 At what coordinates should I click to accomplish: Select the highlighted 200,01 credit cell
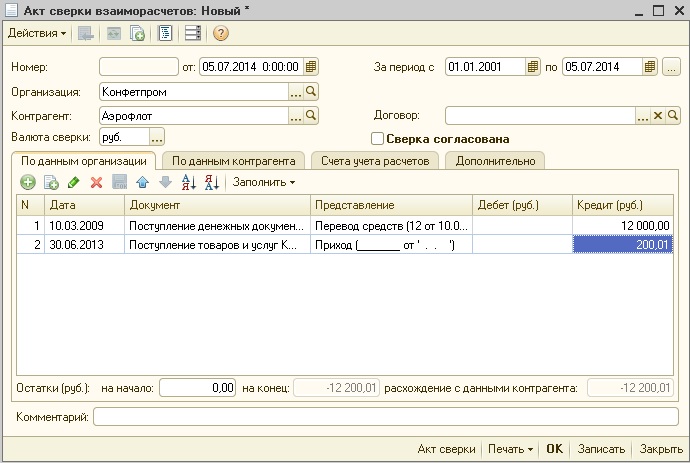(623, 245)
